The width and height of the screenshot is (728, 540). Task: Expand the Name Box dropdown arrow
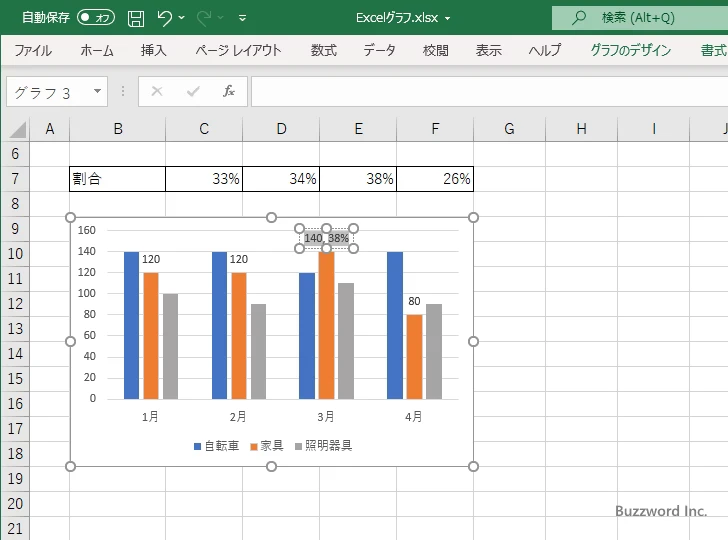(x=98, y=91)
